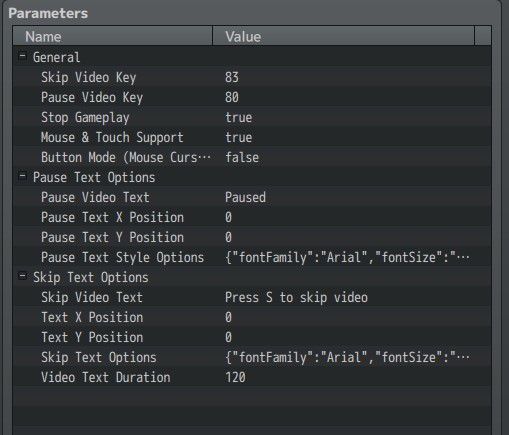
Task: Select the Pause Text Options group label
Action: (94, 177)
